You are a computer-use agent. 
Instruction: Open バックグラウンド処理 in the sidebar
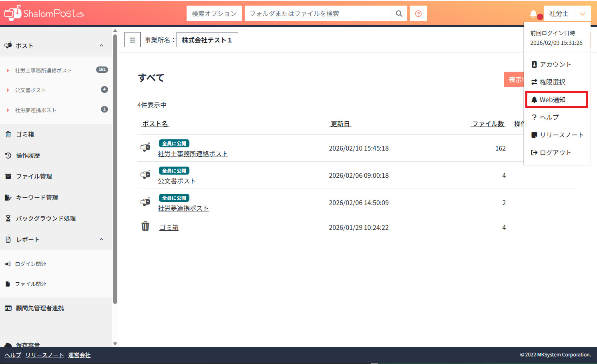46,219
